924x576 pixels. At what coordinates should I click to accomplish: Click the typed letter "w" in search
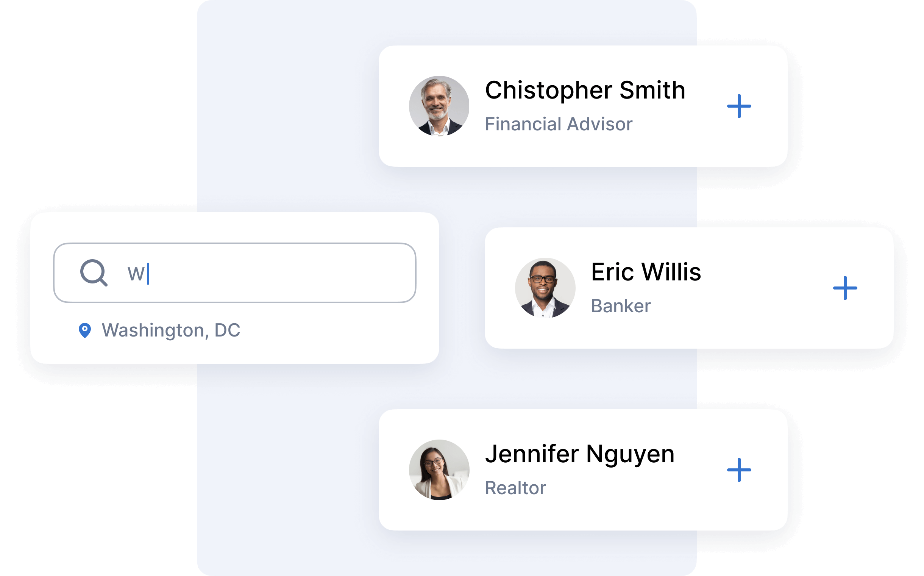(136, 274)
